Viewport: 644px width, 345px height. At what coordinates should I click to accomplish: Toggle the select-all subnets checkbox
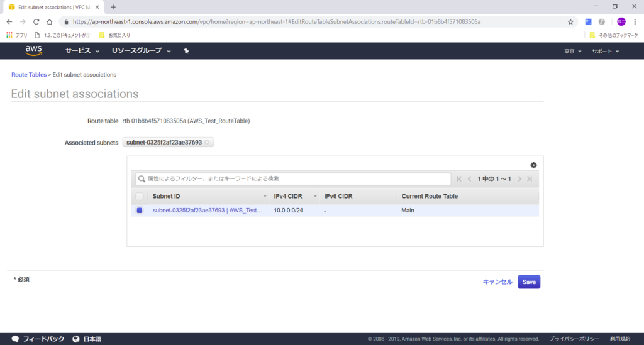(x=140, y=197)
